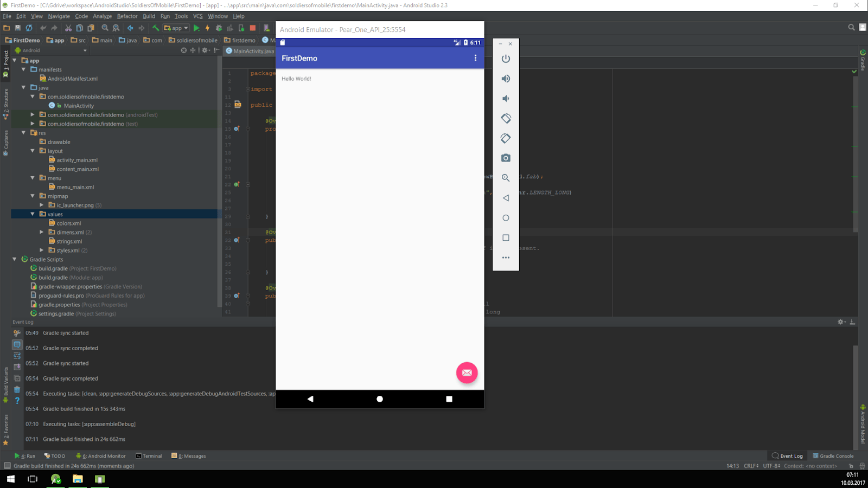The image size is (868, 488).
Task: Switch to the Android Monitor tab
Action: click(100, 455)
